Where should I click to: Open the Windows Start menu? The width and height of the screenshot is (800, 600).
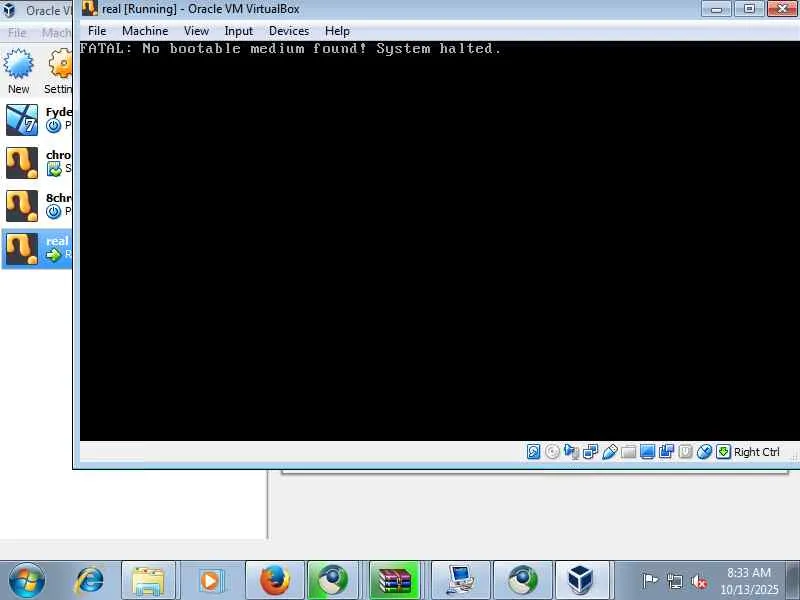(27, 581)
